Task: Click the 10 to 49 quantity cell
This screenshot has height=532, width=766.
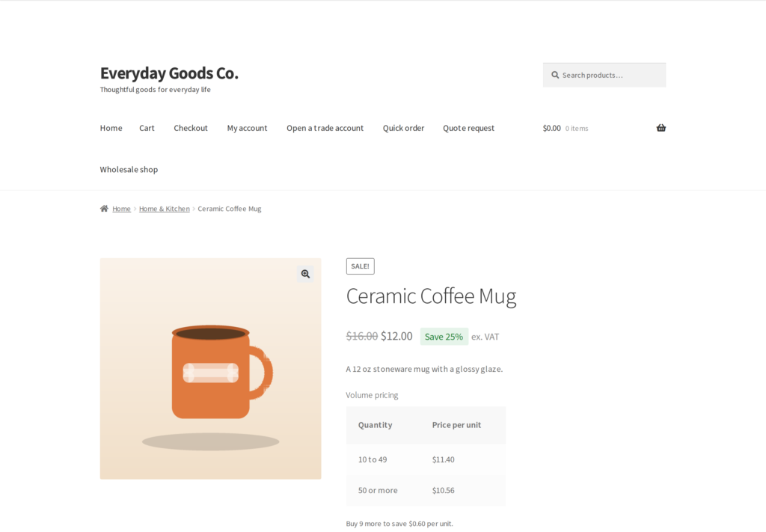Action: (x=373, y=459)
